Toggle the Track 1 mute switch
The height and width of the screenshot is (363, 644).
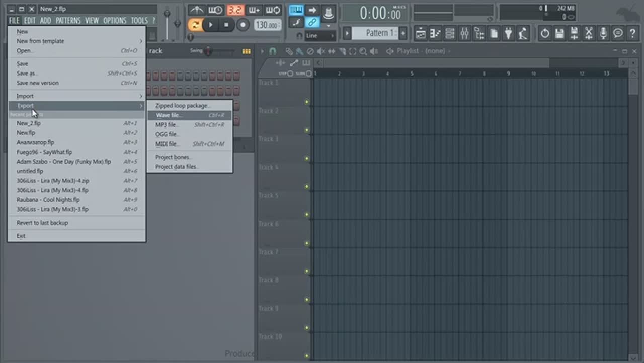tap(306, 102)
